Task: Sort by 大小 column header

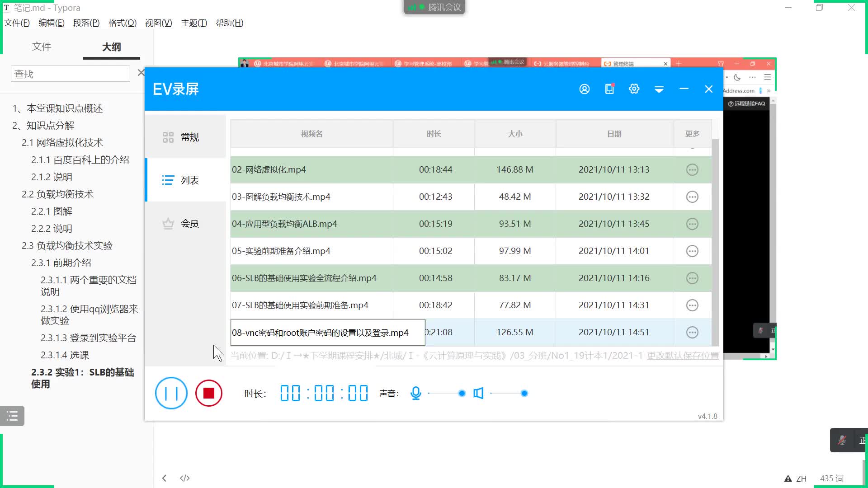Action: coord(515,134)
